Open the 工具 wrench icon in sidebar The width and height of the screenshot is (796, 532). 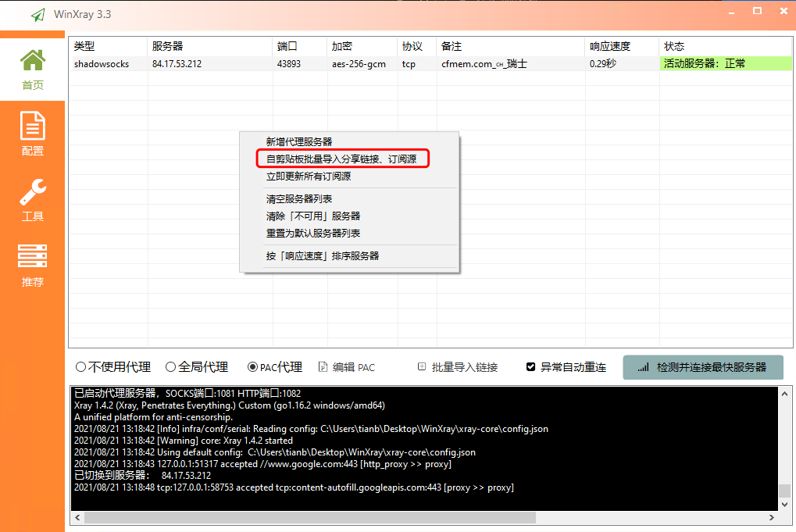point(33,192)
